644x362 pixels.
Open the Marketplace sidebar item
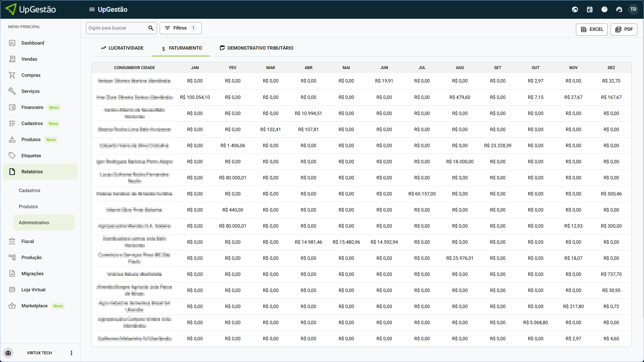coord(35,306)
